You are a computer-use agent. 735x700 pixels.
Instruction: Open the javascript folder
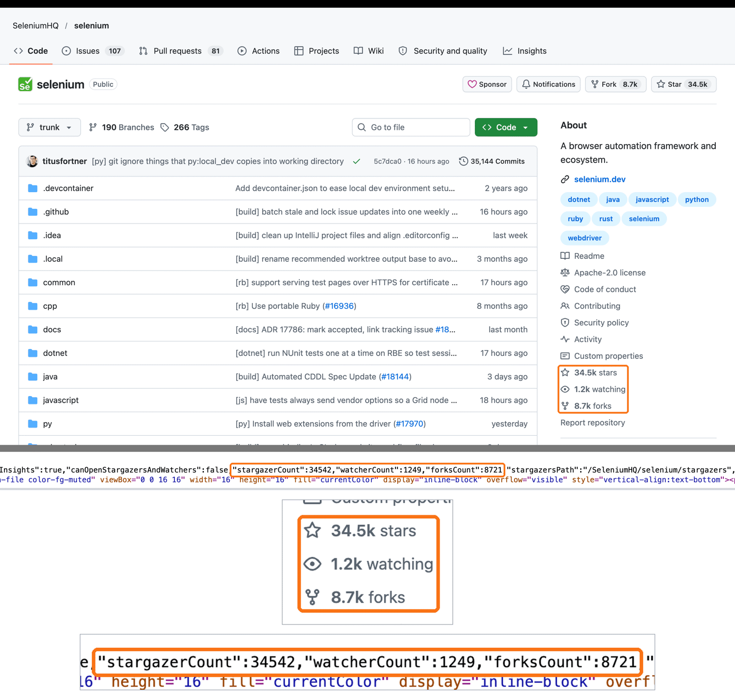pyautogui.click(x=61, y=400)
